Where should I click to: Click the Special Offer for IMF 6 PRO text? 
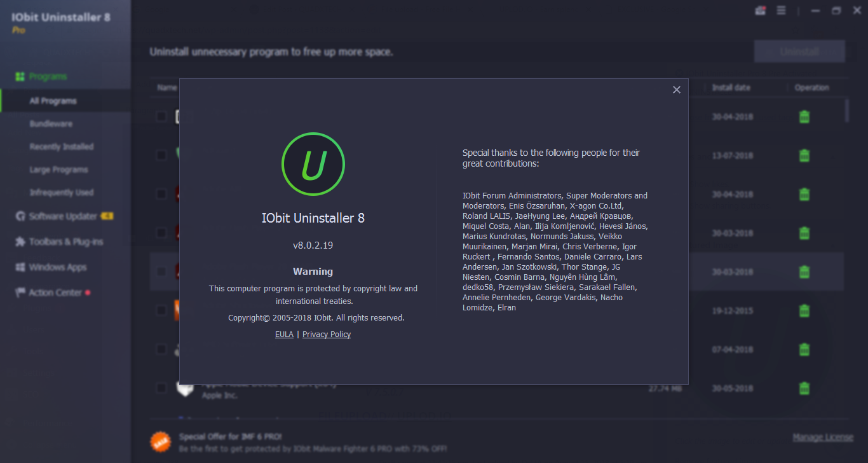click(x=230, y=437)
